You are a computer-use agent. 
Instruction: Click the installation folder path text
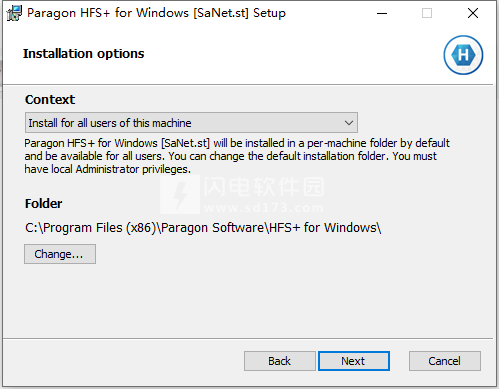click(x=203, y=228)
